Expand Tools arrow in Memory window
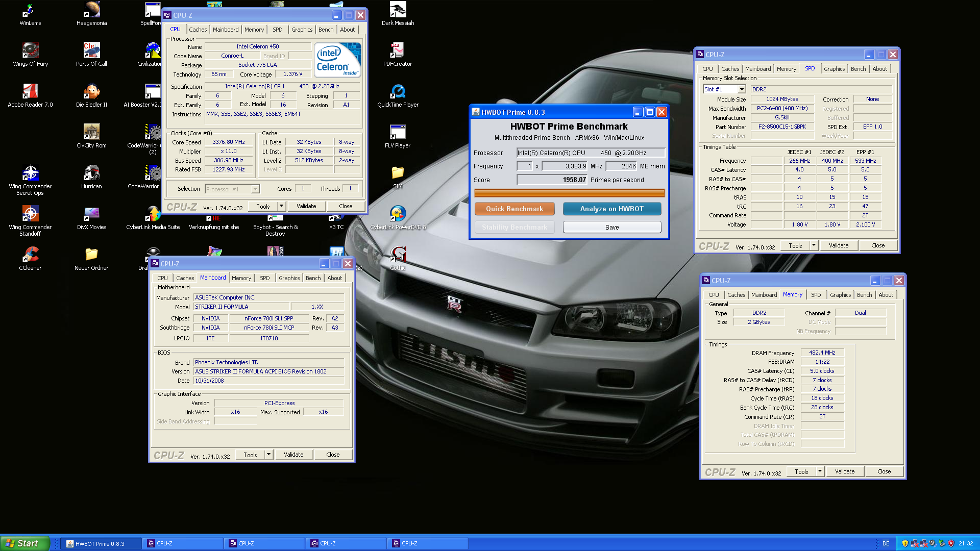Viewport: 980px width, 551px height. click(820, 471)
